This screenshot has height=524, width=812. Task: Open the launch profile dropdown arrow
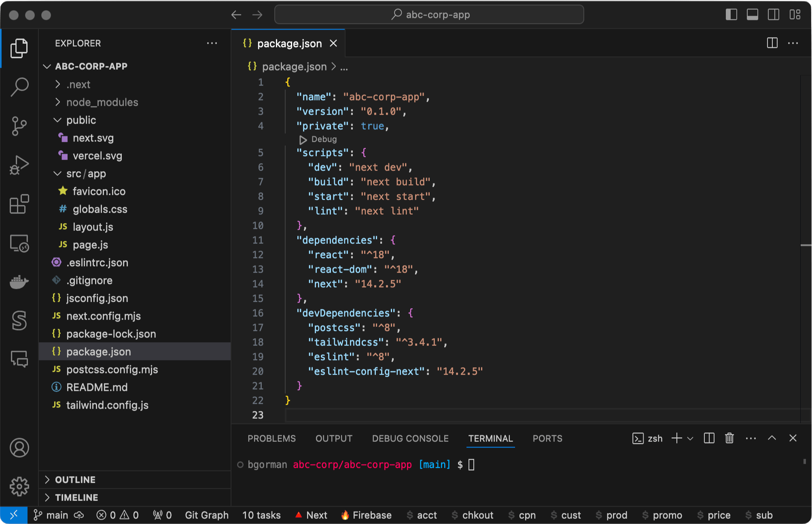click(x=690, y=439)
